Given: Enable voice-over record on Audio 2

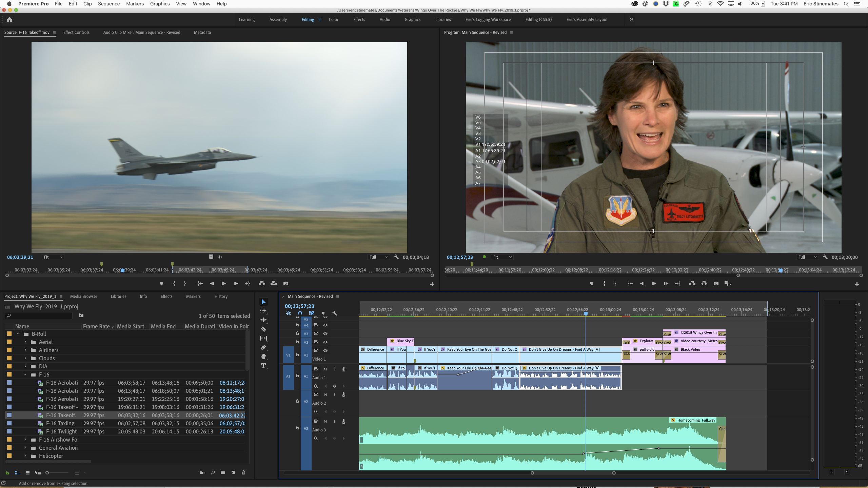Looking at the screenshot, I should (343, 394).
